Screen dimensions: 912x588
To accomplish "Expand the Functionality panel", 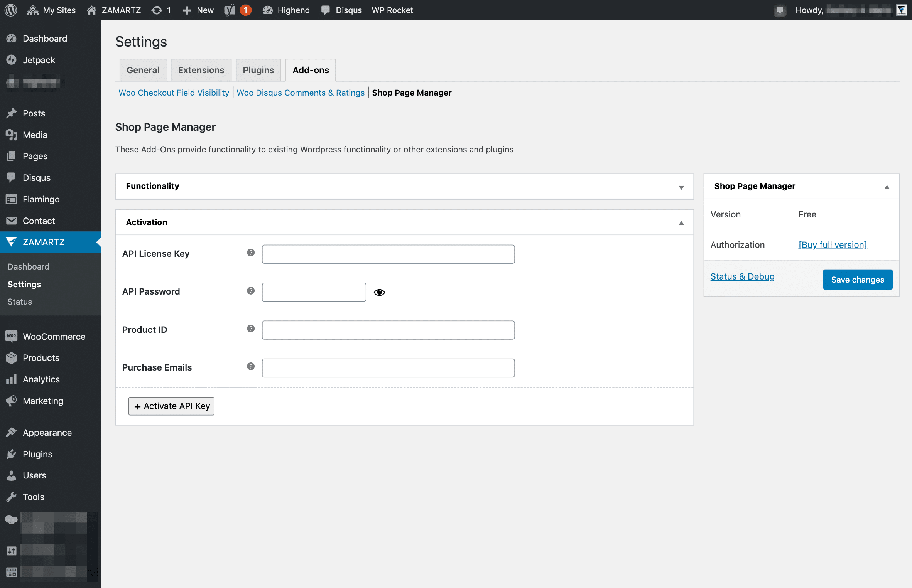I will pyautogui.click(x=681, y=187).
